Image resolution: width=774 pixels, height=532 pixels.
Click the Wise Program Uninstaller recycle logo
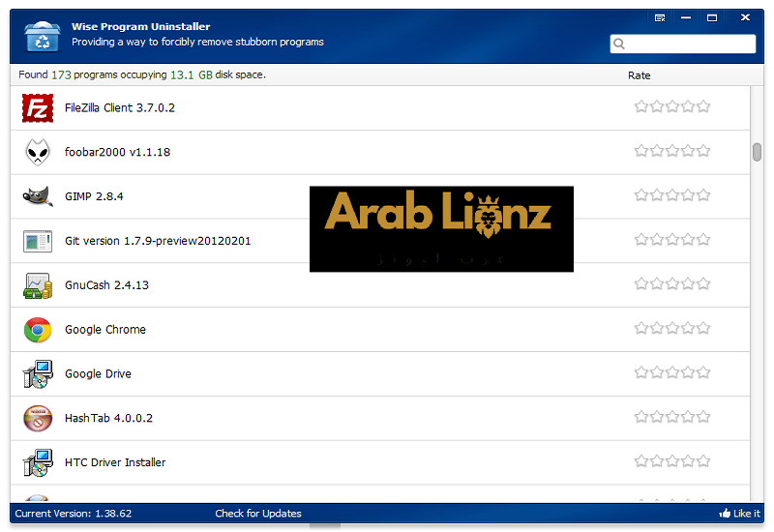click(x=42, y=36)
